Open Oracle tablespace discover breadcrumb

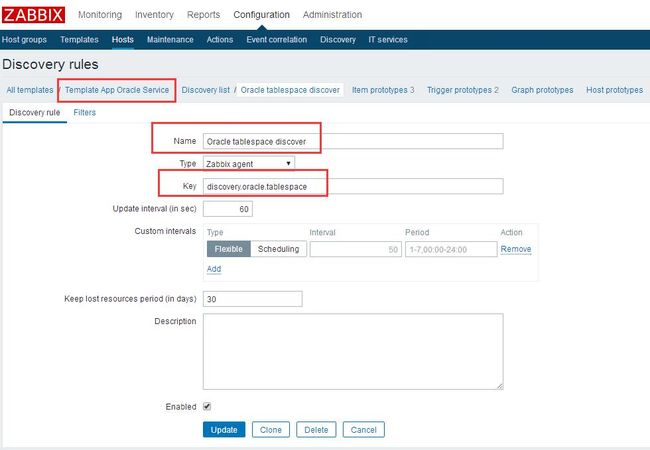click(x=290, y=90)
